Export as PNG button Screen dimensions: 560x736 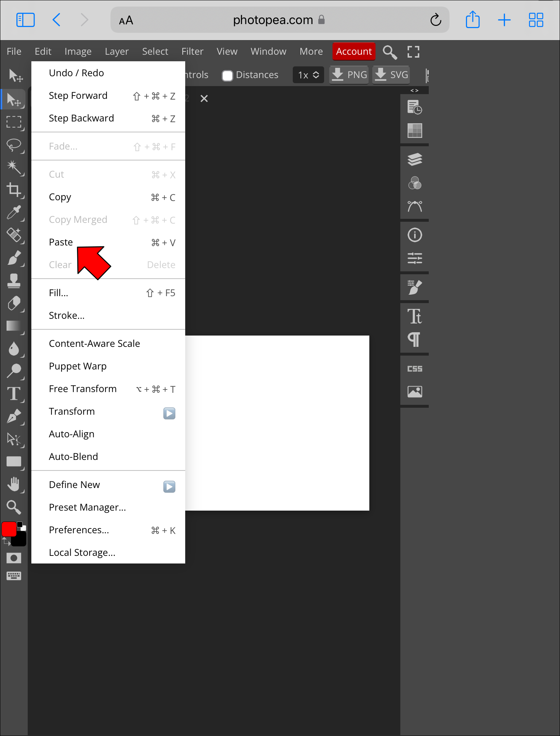[349, 75]
